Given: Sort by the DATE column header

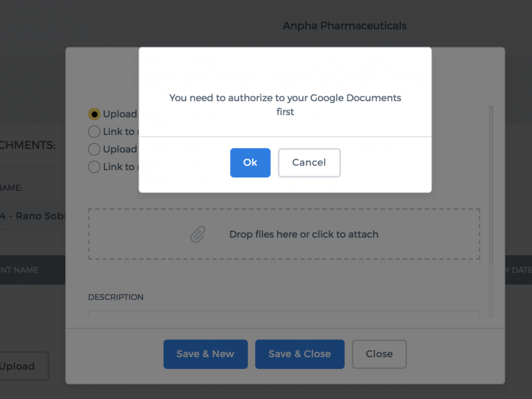Looking at the screenshot, I should click(x=518, y=270).
